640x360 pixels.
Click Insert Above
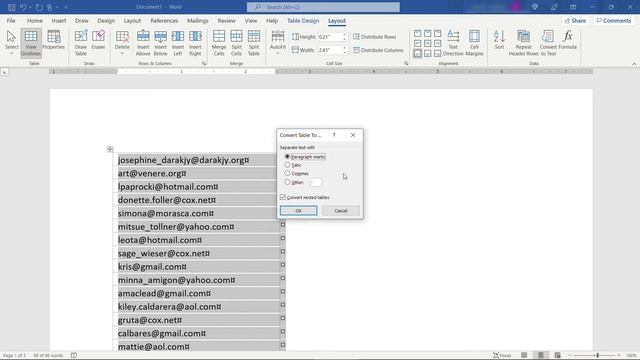pos(143,42)
